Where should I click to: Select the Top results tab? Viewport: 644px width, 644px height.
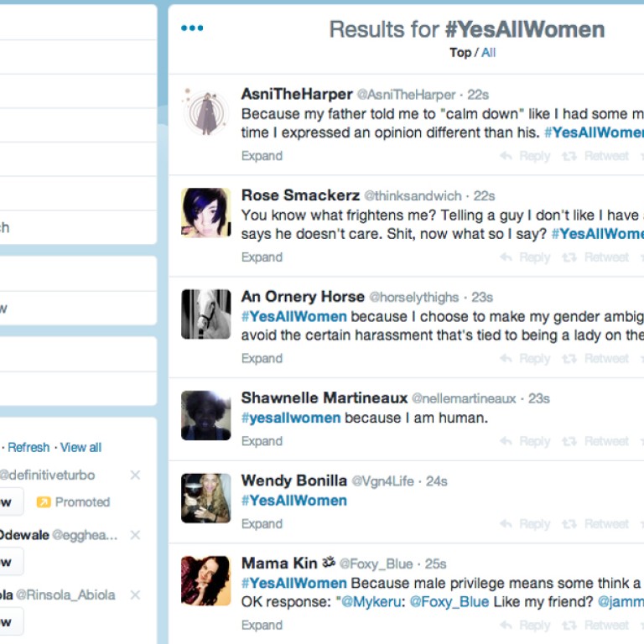[460, 53]
